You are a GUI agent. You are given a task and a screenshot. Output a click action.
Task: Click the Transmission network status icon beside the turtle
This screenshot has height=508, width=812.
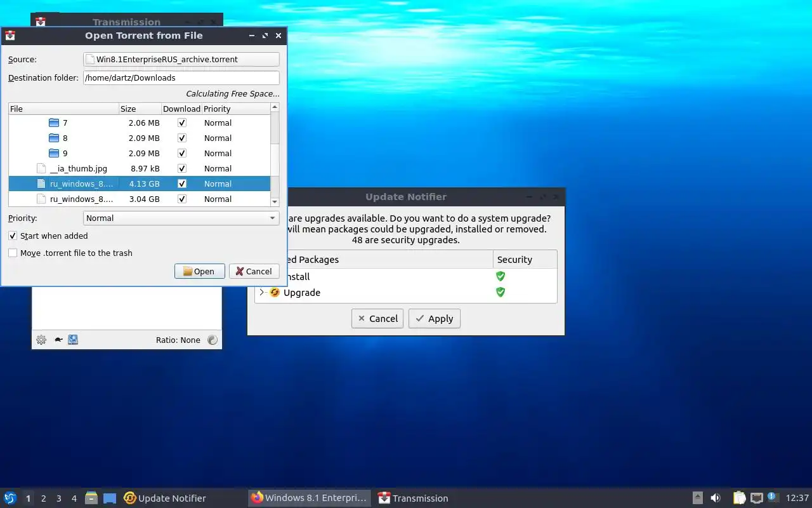click(73, 340)
